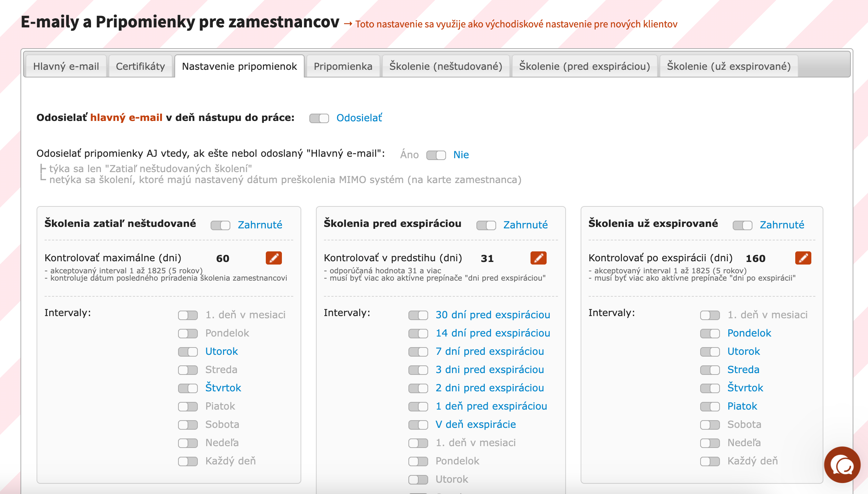
Task: Edit the 'Kontrolovať maximálne (dni)' value 60
Action: [x=273, y=258]
